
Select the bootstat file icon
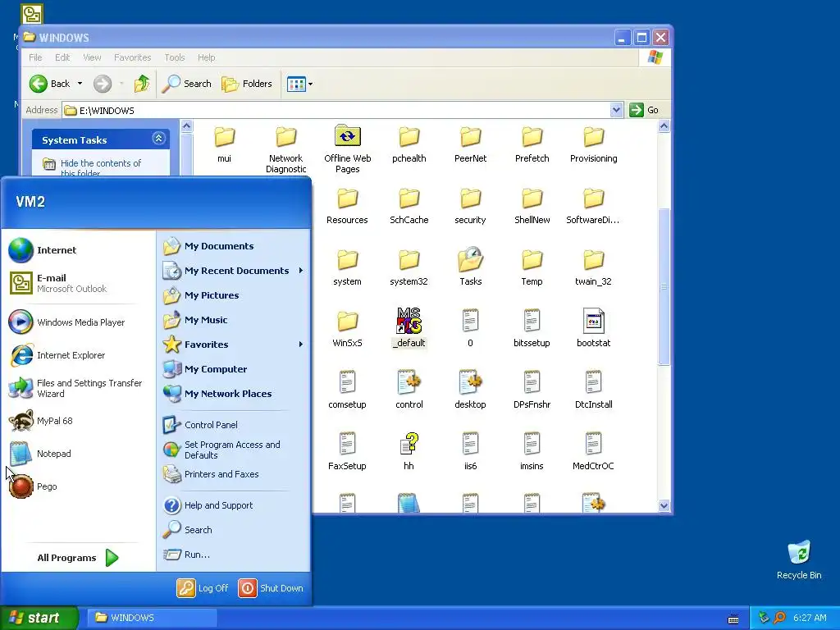[594, 321]
